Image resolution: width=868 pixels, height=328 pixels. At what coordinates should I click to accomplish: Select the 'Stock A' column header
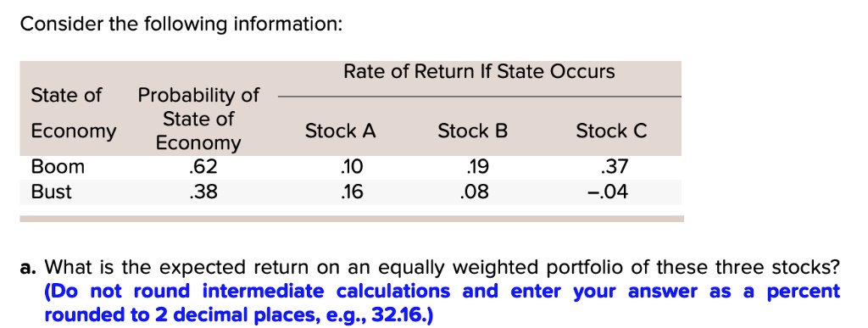tap(341, 131)
